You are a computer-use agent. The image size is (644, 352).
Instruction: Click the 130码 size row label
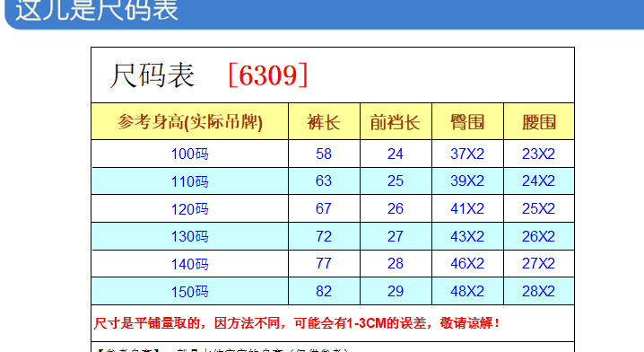[x=190, y=236]
